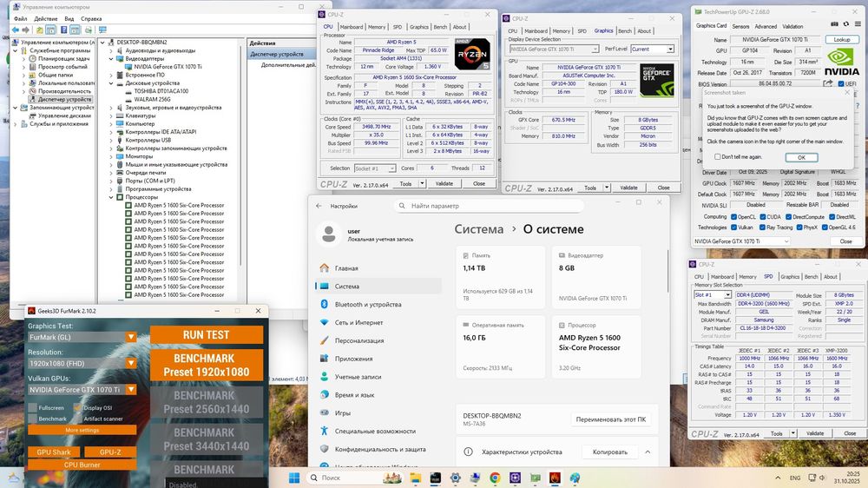Switch to the Advanced tab in GPU-Z
The image size is (868, 488).
coord(766,27)
